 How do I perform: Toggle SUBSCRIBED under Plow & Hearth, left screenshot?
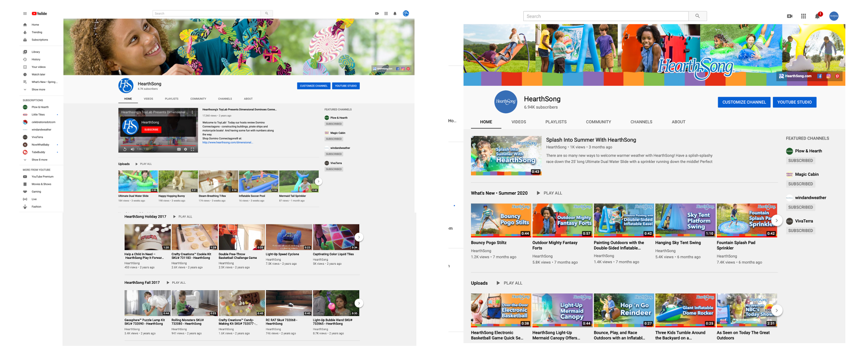(334, 124)
